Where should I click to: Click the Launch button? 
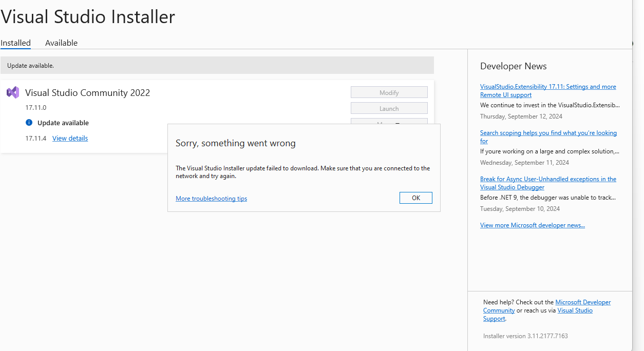(389, 108)
